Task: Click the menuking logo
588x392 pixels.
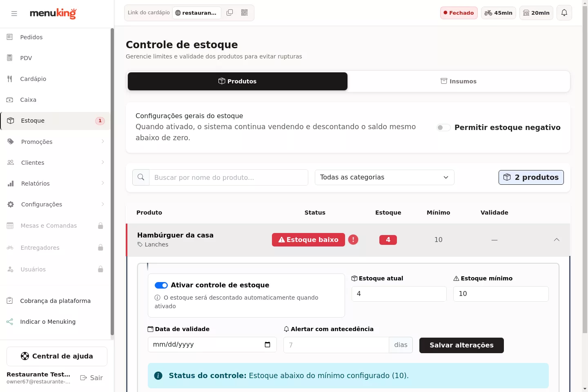Action: point(53,13)
